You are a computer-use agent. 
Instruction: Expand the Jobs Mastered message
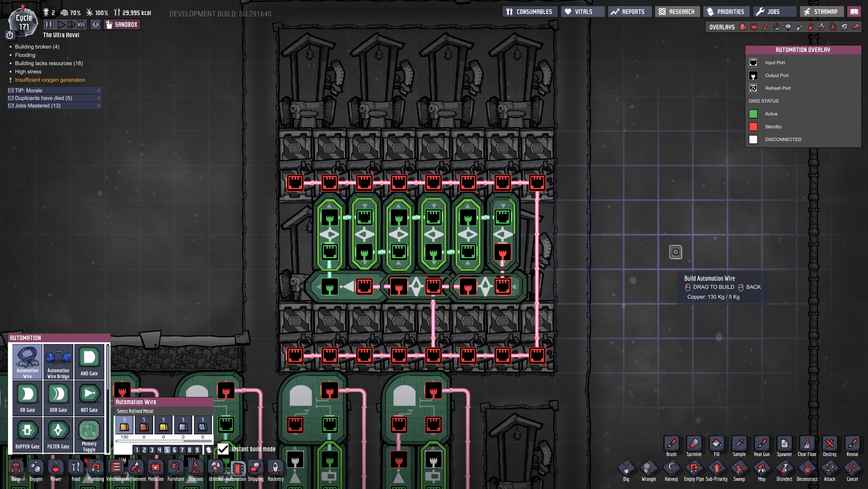pyautogui.click(x=38, y=106)
